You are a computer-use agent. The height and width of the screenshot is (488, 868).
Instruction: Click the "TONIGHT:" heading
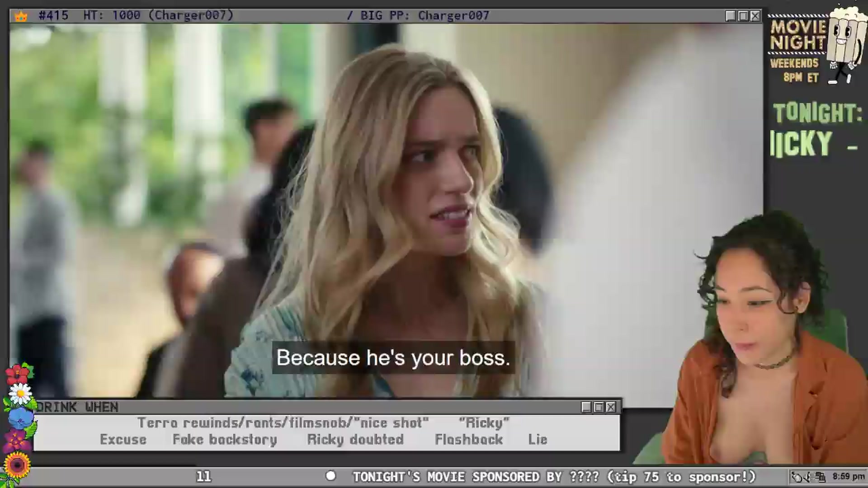pos(818,113)
